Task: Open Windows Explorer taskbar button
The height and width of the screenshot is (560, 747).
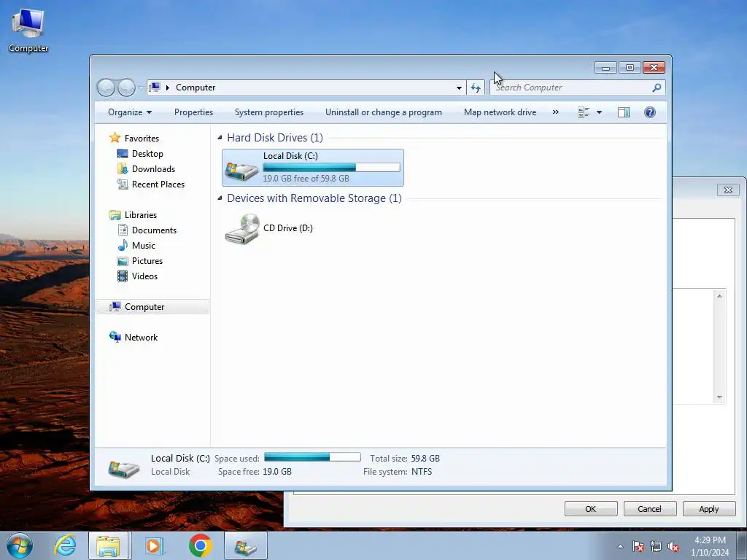Action: coord(108,545)
